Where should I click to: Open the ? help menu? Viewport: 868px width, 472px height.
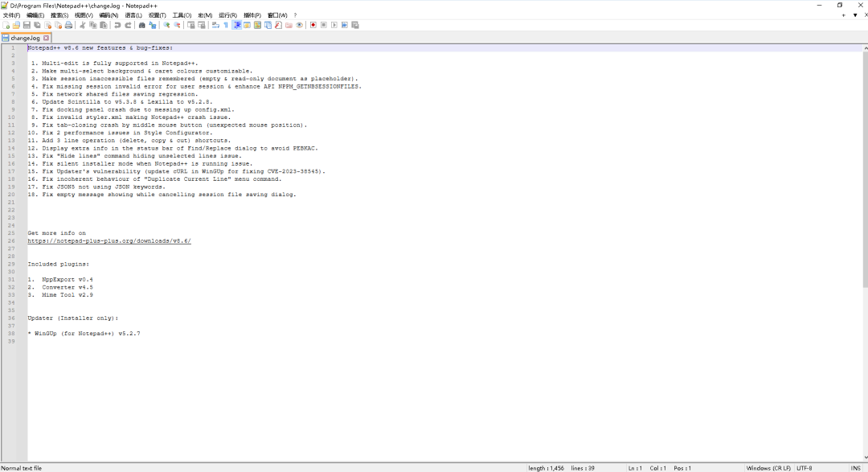(x=295, y=15)
